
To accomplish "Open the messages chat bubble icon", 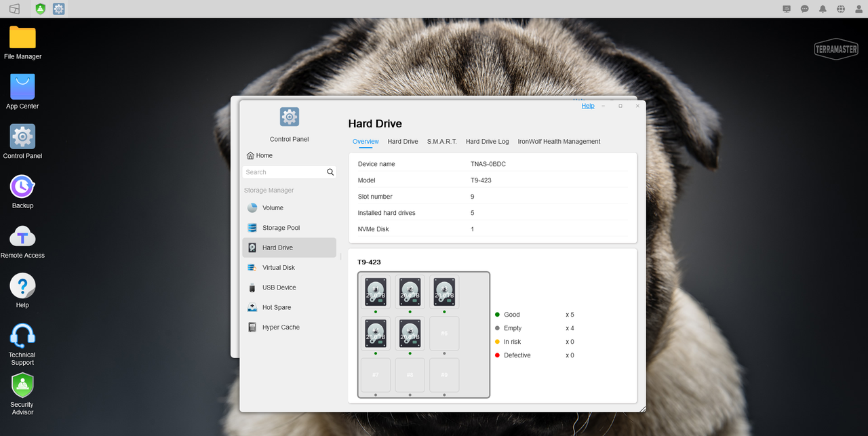I will point(805,9).
